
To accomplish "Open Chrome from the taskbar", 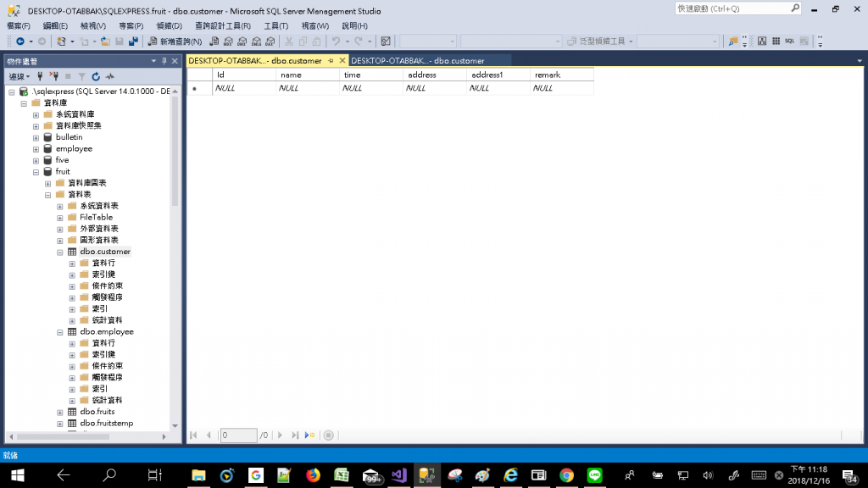I will [x=566, y=475].
